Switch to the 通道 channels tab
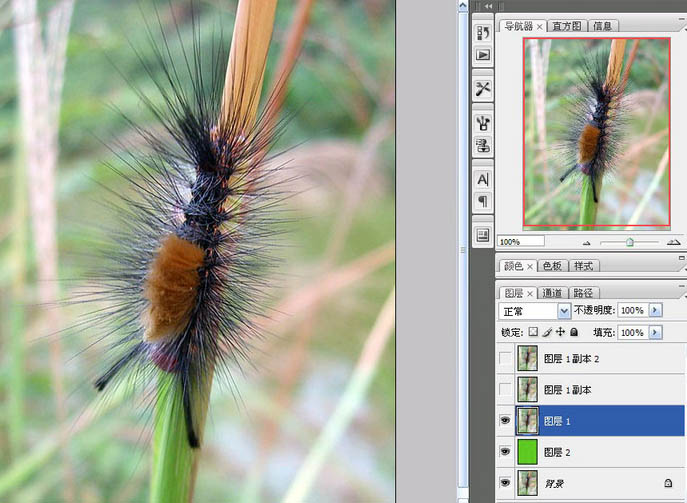This screenshot has height=503, width=687. pos(552,293)
